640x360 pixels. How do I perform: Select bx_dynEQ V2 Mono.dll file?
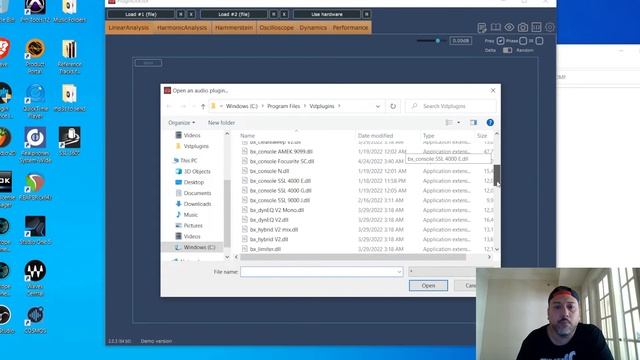click(x=277, y=210)
